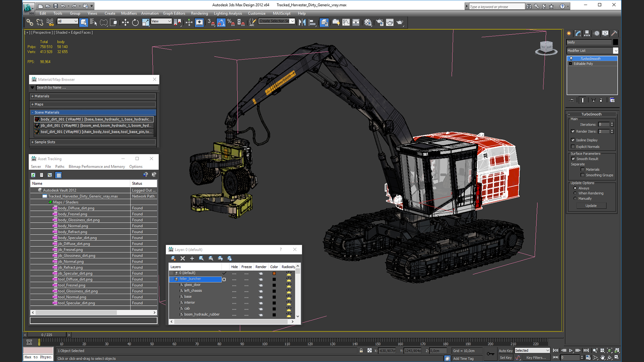The height and width of the screenshot is (362, 644).
Task: Click the Update button in TurboSmooth
Action: click(x=591, y=206)
